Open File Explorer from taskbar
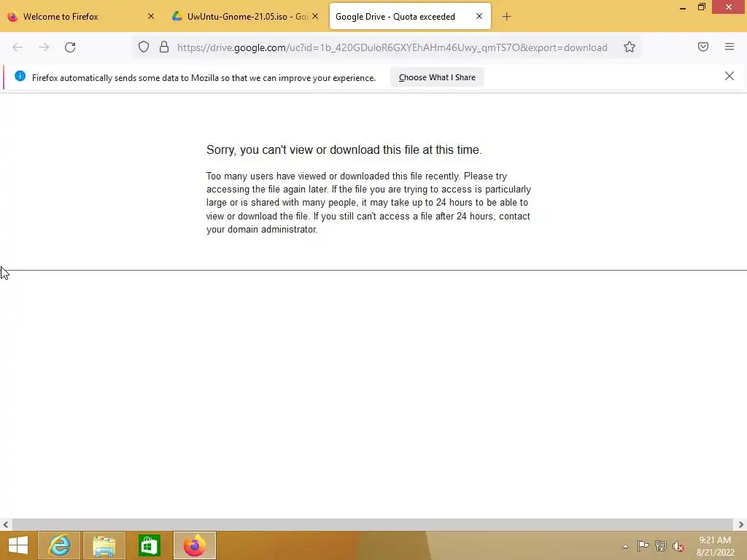Screen dimensions: 747x560 104,545
